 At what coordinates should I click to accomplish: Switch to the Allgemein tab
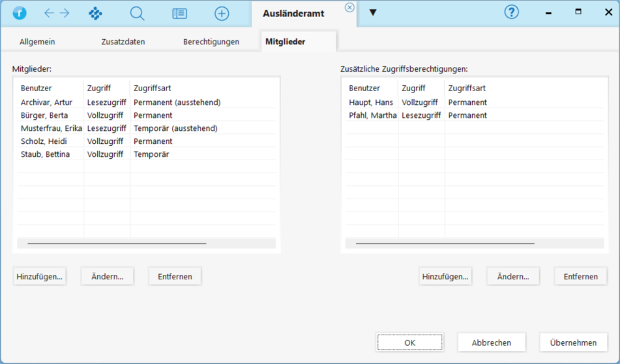click(37, 42)
